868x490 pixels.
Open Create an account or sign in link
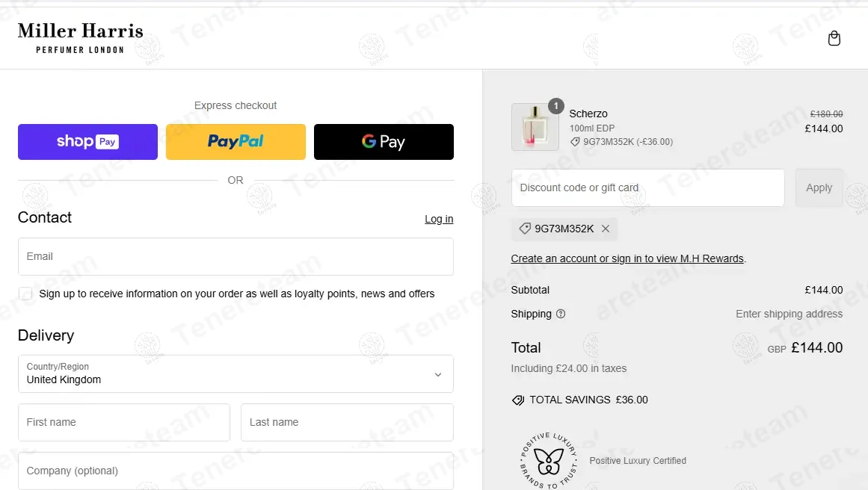[x=627, y=259]
